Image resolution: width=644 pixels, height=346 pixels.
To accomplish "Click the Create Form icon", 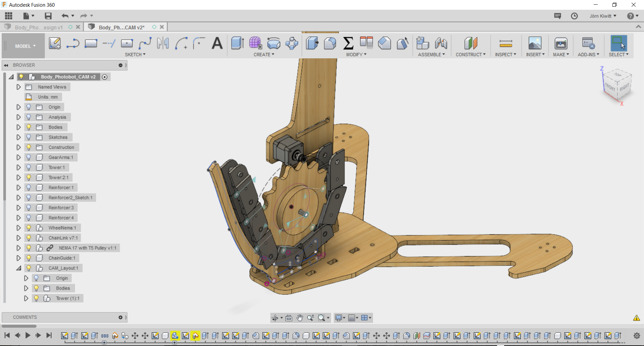I will 255,43.
